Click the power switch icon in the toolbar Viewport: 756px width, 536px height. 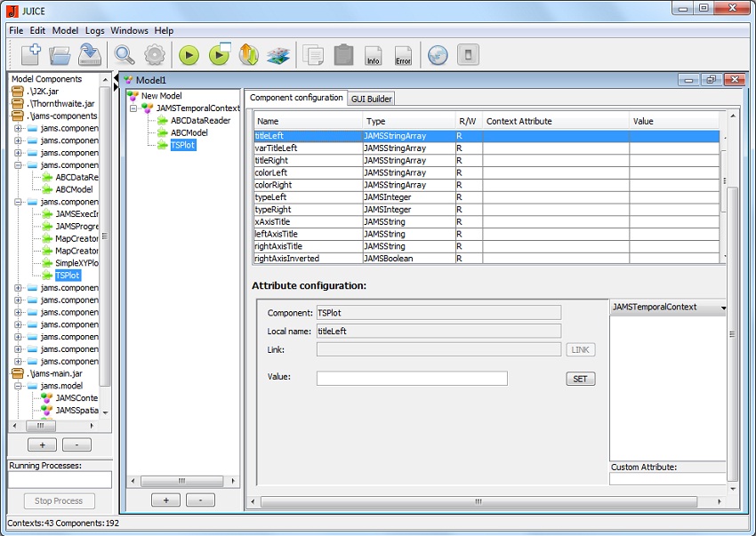[x=468, y=55]
